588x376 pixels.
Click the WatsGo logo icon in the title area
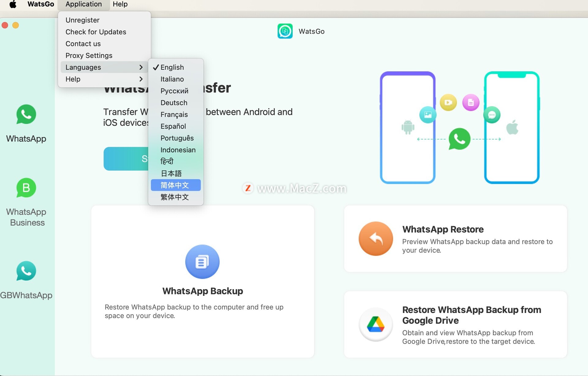point(285,31)
